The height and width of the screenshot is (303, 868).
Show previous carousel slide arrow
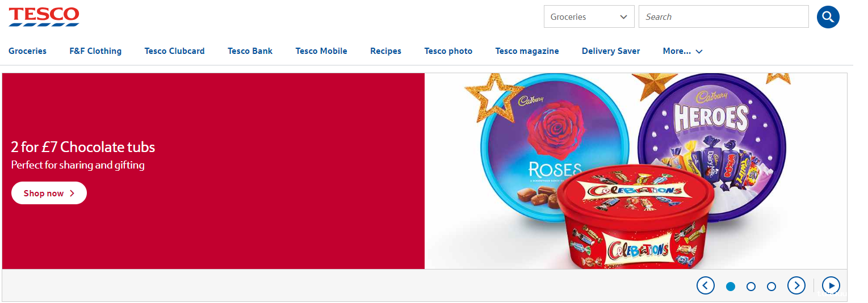click(705, 285)
